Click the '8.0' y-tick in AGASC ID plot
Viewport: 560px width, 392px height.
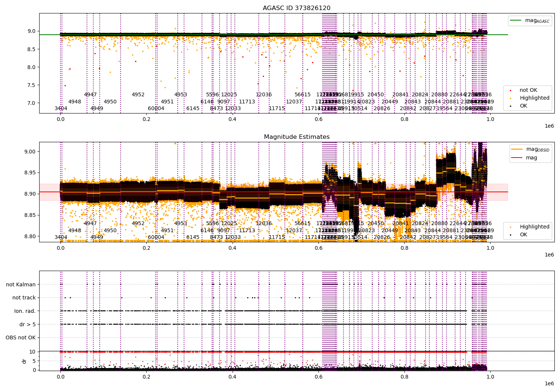point(31,67)
